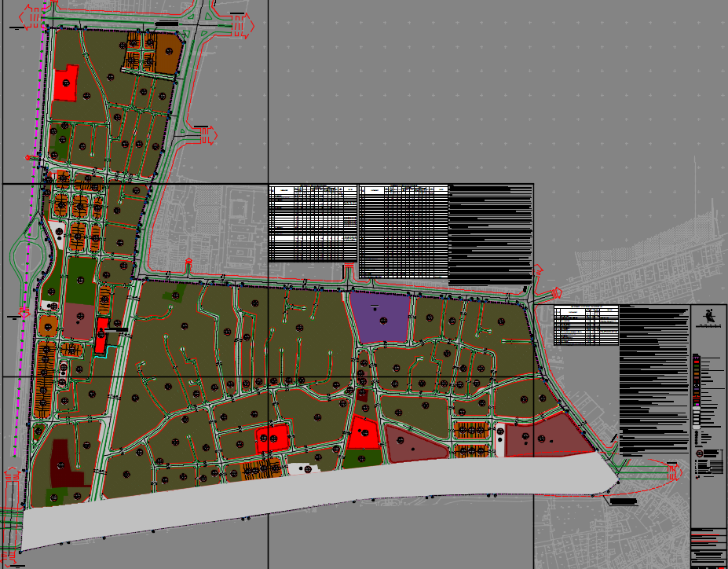Viewport: 728px width, 569px height.
Task: Click the small summary table near the title block
Action: click(x=586, y=325)
